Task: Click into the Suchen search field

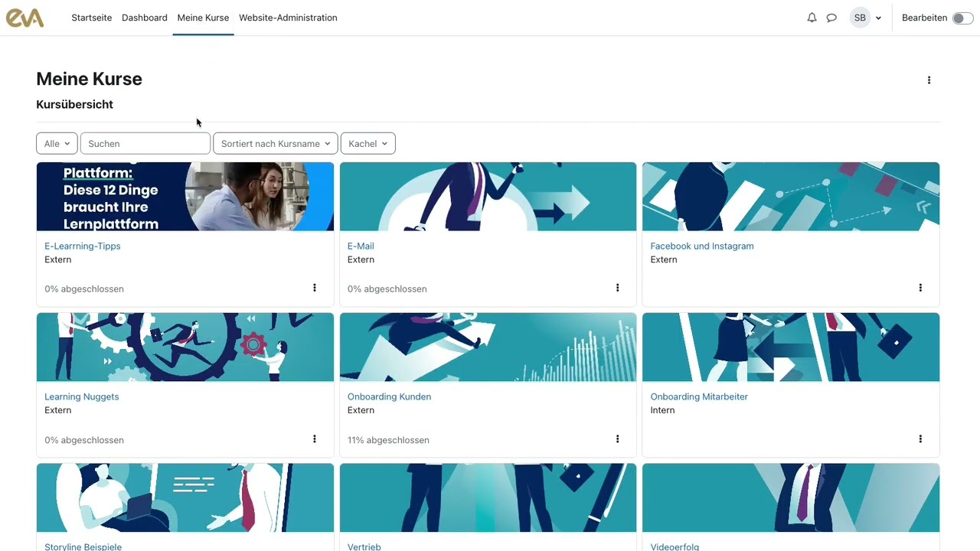Action: click(x=145, y=143)
